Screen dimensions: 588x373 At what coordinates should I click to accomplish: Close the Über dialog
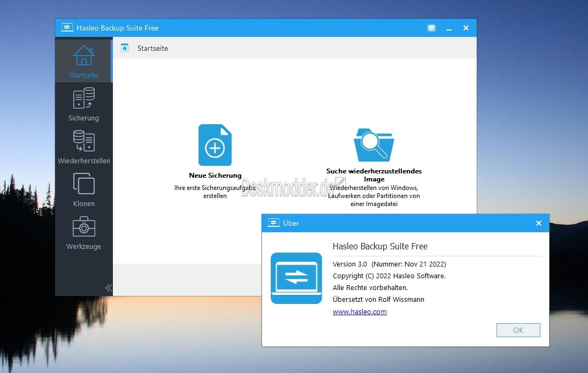tap(538, 223)
